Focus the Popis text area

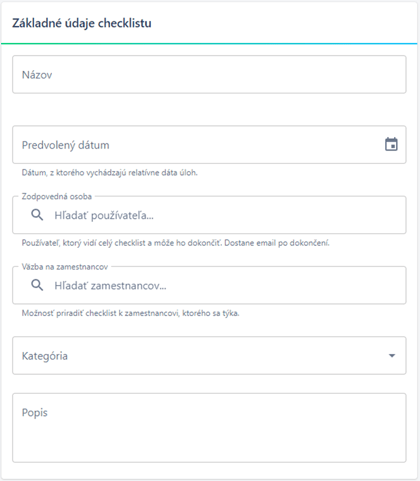click(209, 428)
